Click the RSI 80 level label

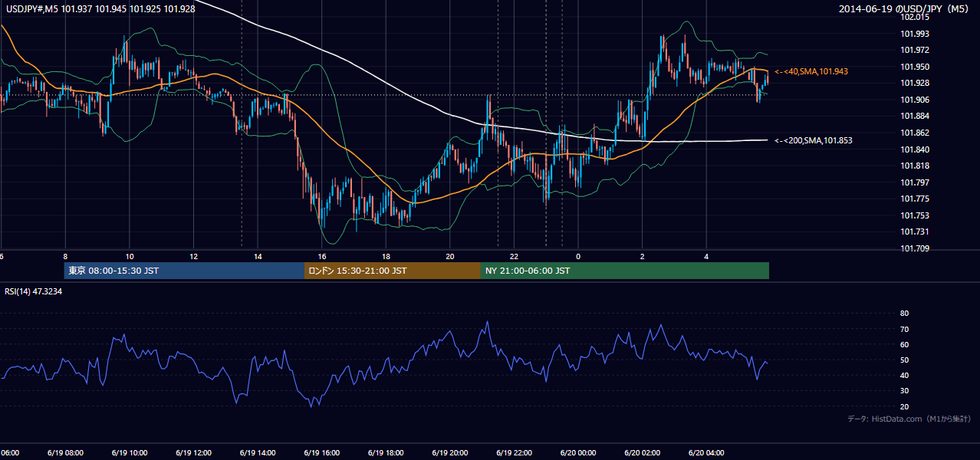tap(904, 314)
